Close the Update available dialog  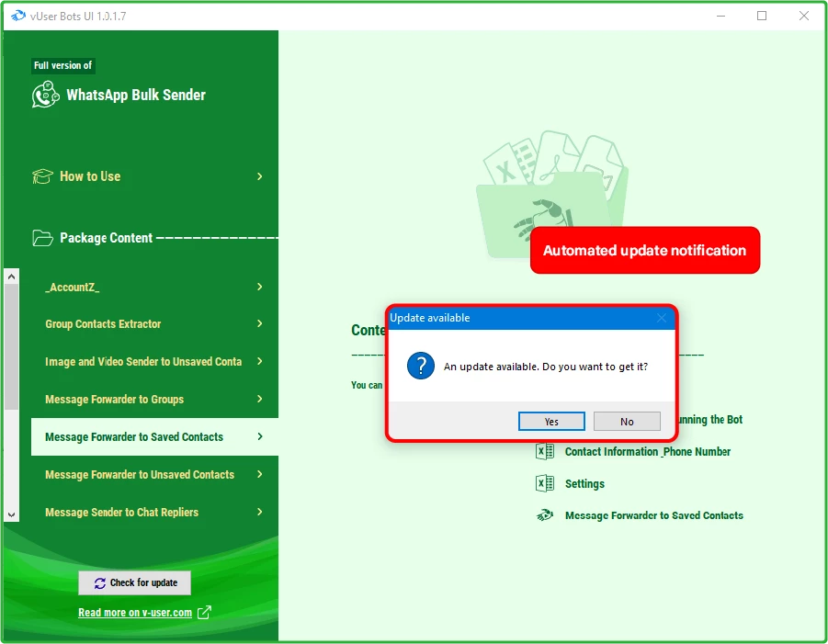tap(661, 318)
